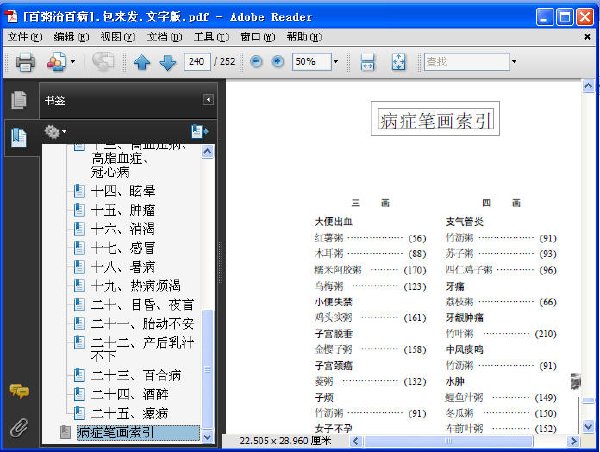600x452 pixels.
Task: Click bookmark page icon beside 二十五、瘰疬
Action: click(x=79, y=413)
